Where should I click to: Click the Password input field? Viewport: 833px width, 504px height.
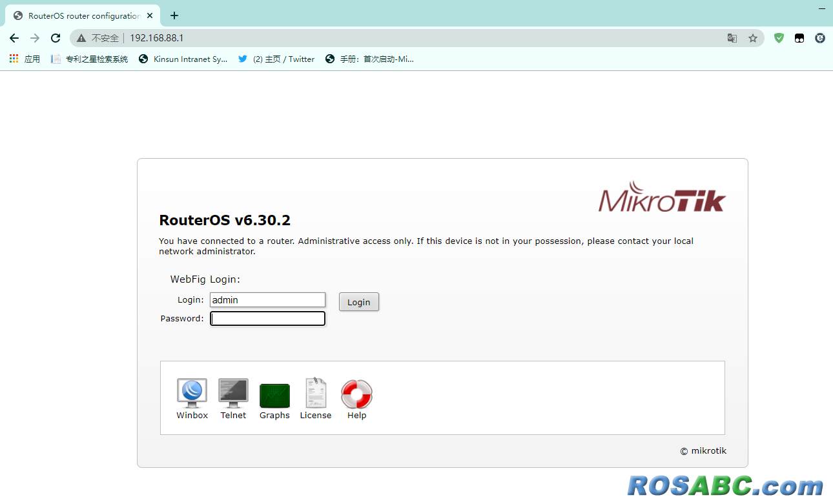(x=267, y=318)
